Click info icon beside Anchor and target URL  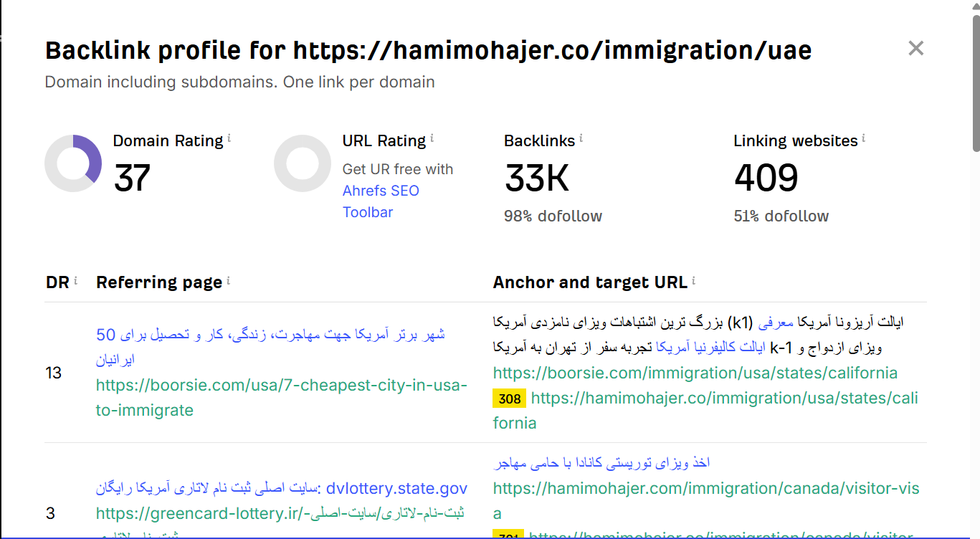(x=694, y=281)
